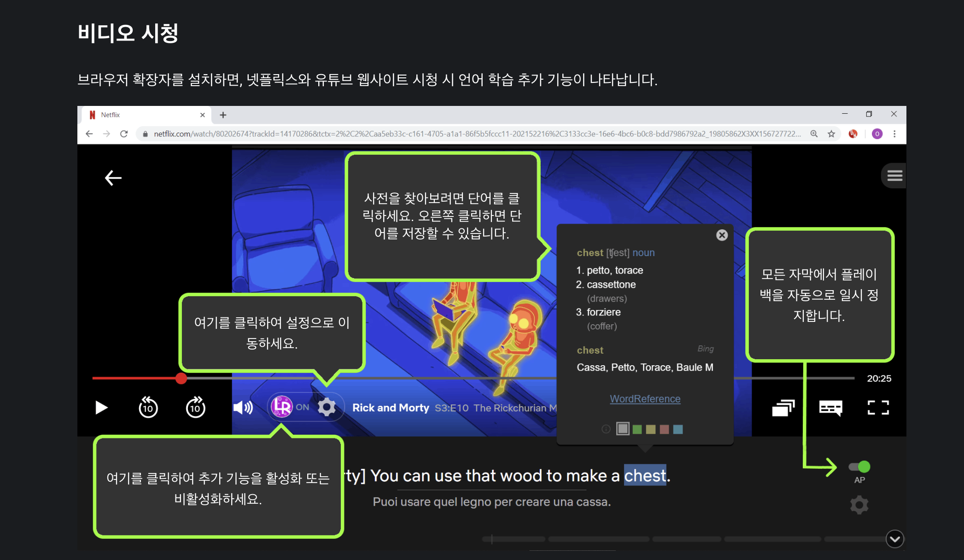Enter fullscreen mode
The width and height of the screenshot is (964, 560).
[x=878, y=408]
